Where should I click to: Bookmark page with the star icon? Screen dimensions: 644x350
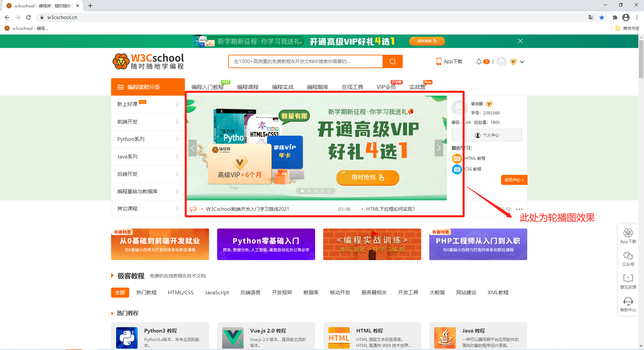(x=602, y=17)
